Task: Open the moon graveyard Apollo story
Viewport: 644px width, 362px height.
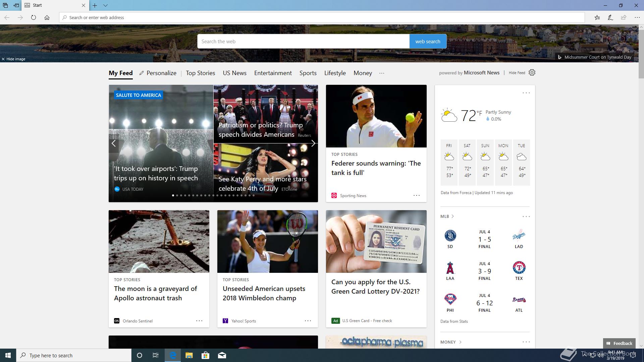Action: (x=155, y=293)
